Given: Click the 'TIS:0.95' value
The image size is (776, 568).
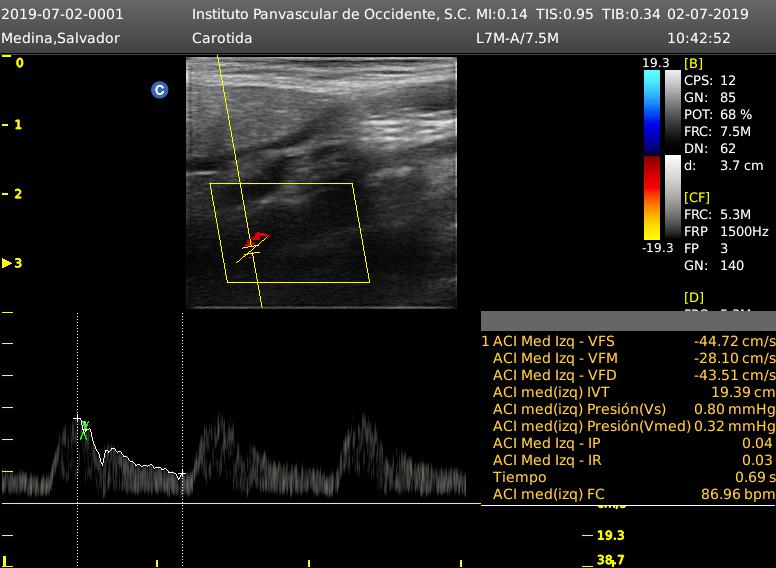Looking at the screenshot, I should 565,14.
